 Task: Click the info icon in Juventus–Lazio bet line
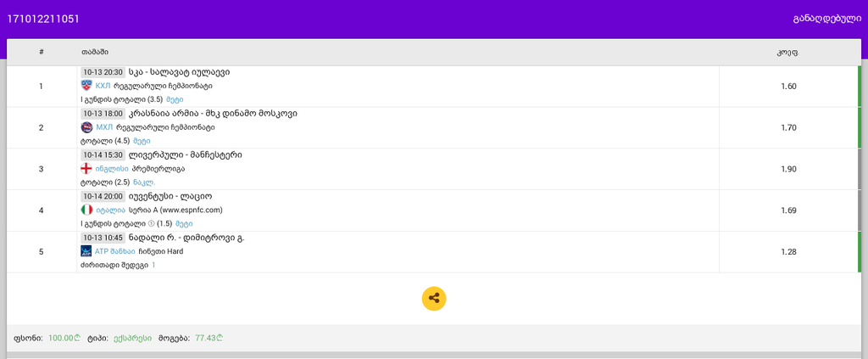click(x=151, y=224)
